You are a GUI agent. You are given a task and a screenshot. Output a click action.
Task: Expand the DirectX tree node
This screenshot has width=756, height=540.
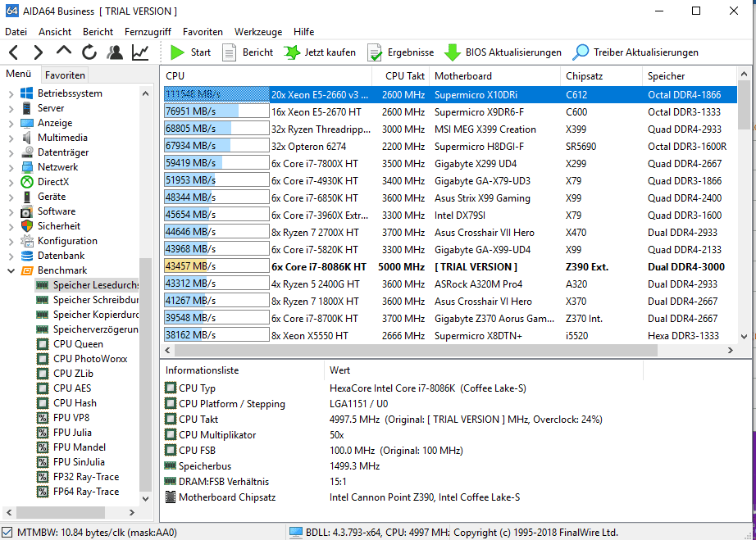(11, 182)
